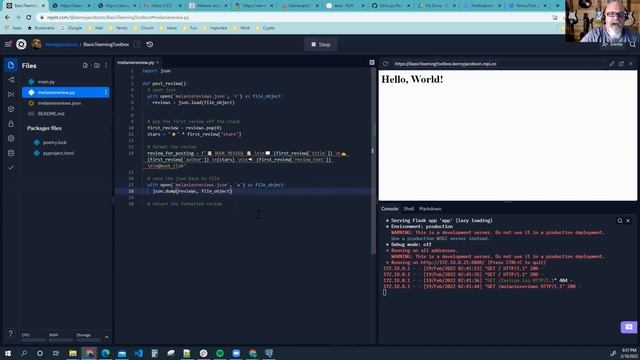
Task: Open a new browser tab
Action: point(558,6)
